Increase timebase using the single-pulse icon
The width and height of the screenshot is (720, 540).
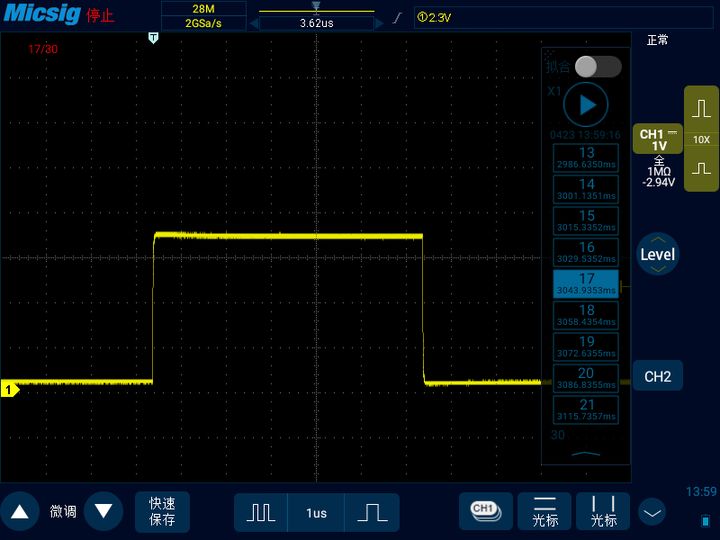[x=372, y=513]
